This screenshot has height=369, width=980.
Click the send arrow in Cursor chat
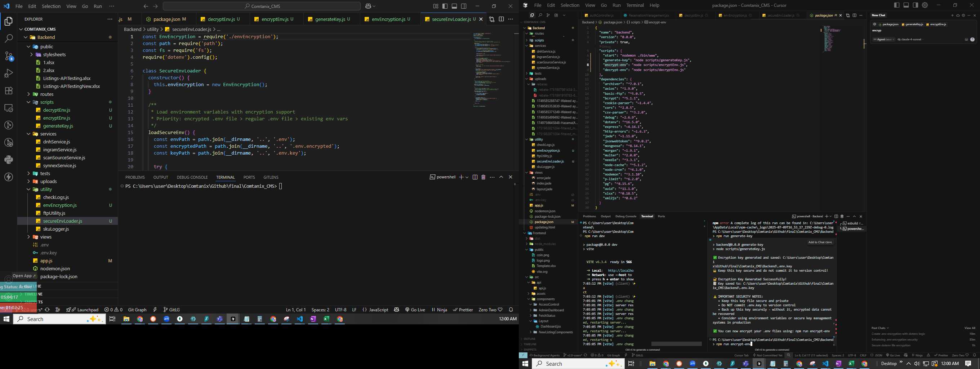(x=972, y=39)
